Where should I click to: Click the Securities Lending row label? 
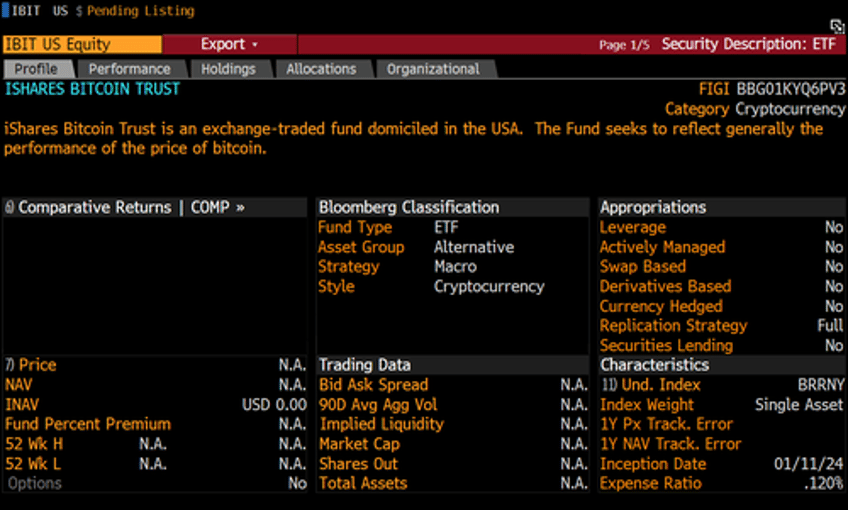click(x=667, y=346)
